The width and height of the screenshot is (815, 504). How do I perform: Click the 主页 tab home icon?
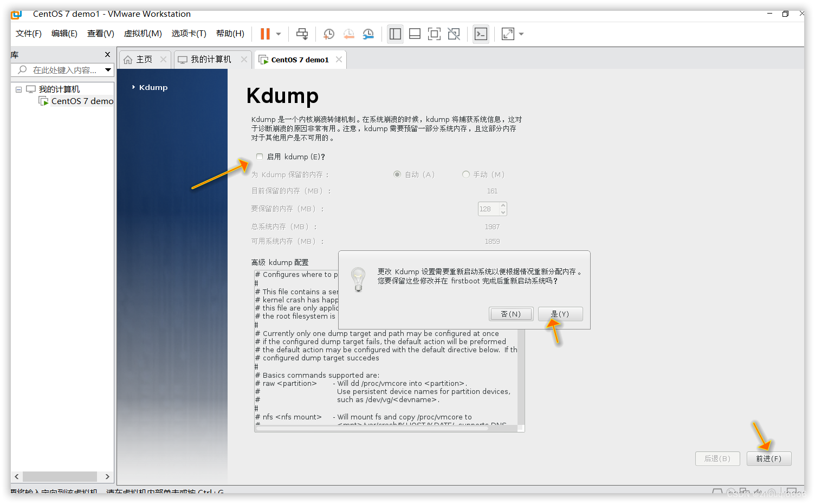pos(128,60)
